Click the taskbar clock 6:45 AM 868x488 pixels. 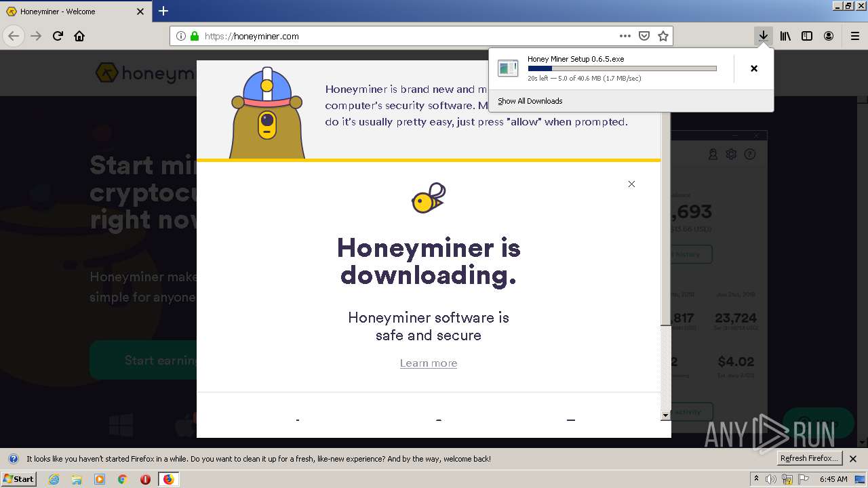[833, 479]
